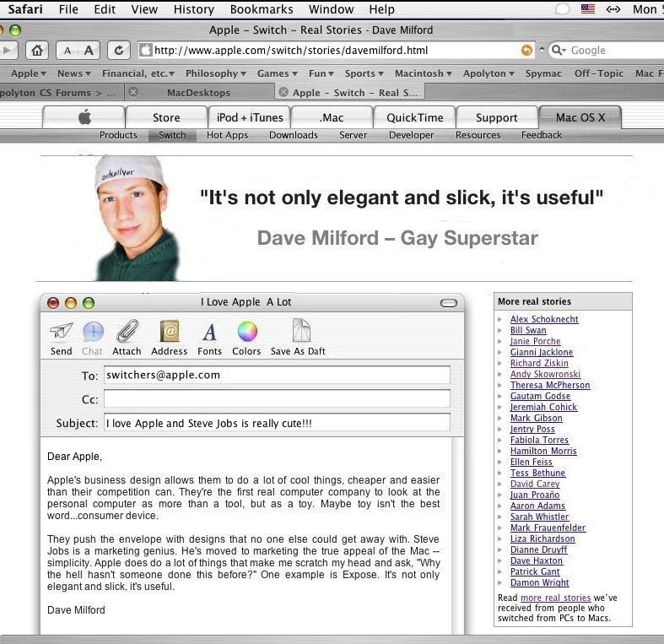Viewport: 664px width, 644px height.
Task: Open the QuickTime navigation tab
Action: click(x=414, y=117)
